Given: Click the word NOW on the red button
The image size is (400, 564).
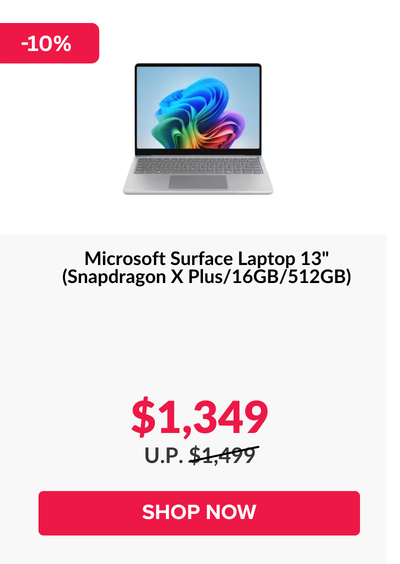Looking at the screenshot, I should 231,512.
